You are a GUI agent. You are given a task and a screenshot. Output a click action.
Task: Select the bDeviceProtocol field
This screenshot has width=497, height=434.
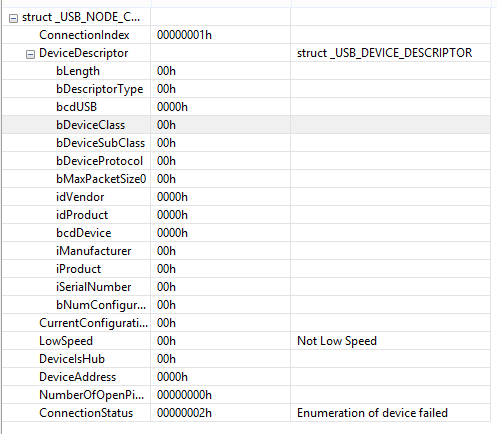[x=246, y=161]
